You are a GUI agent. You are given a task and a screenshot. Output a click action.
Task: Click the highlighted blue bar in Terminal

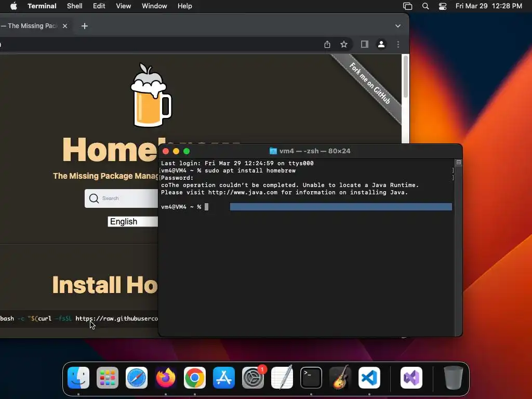point(341,207)
